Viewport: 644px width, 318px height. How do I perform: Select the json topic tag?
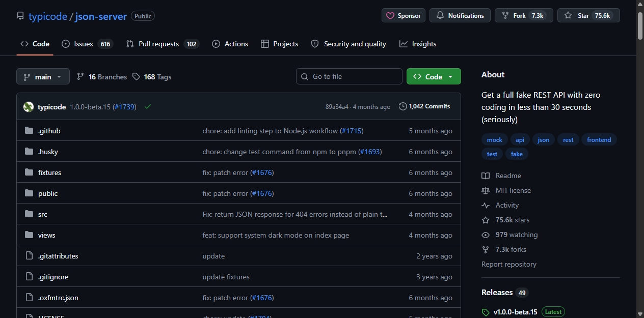point(544,140)
